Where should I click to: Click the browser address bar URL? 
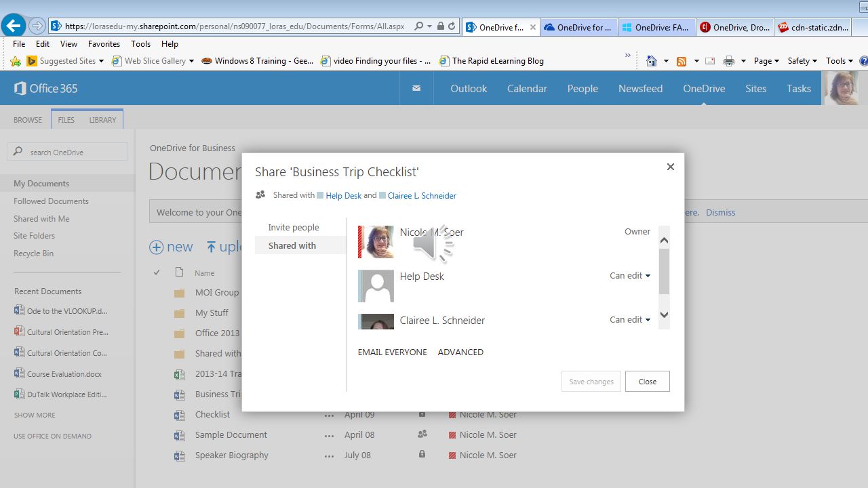pos(235,26)
